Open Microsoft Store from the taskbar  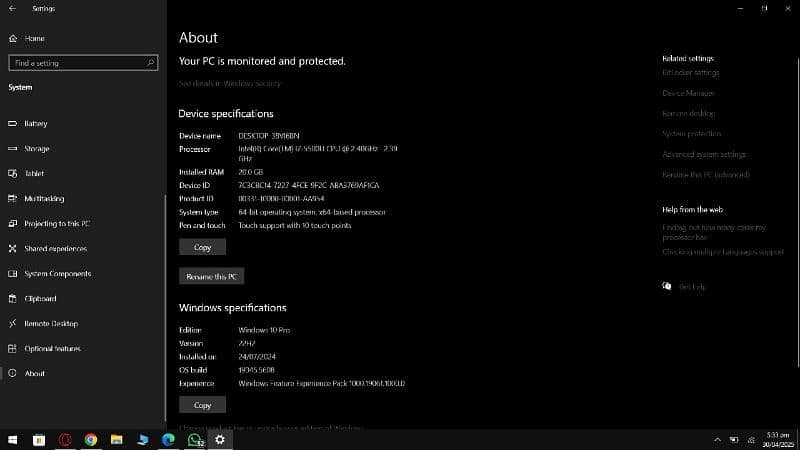click(x=39, y=440)
